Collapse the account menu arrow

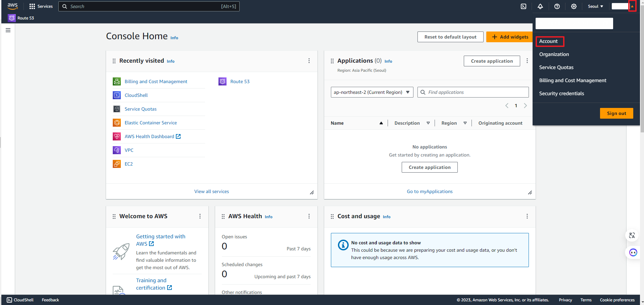(x=632, y=6)
